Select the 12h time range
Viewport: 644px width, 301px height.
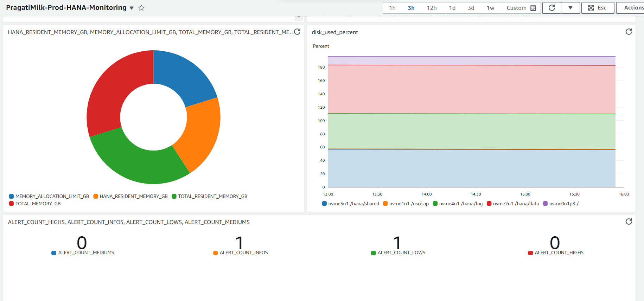432,8
